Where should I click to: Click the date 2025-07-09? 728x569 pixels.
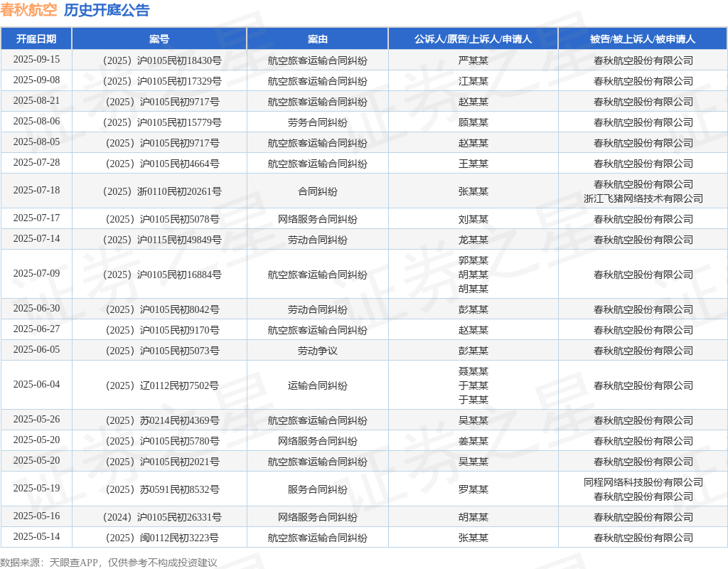(x=37, y=274)
